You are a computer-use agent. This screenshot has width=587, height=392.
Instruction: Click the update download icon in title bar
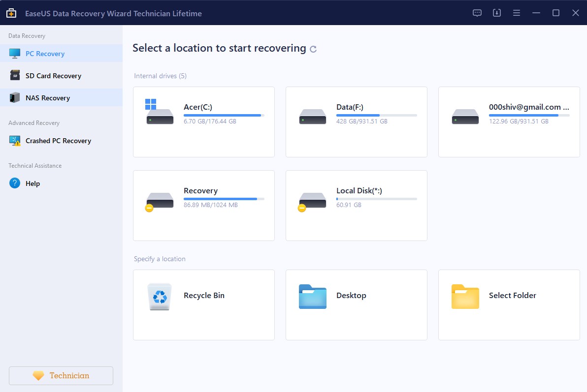pos(497,13)
